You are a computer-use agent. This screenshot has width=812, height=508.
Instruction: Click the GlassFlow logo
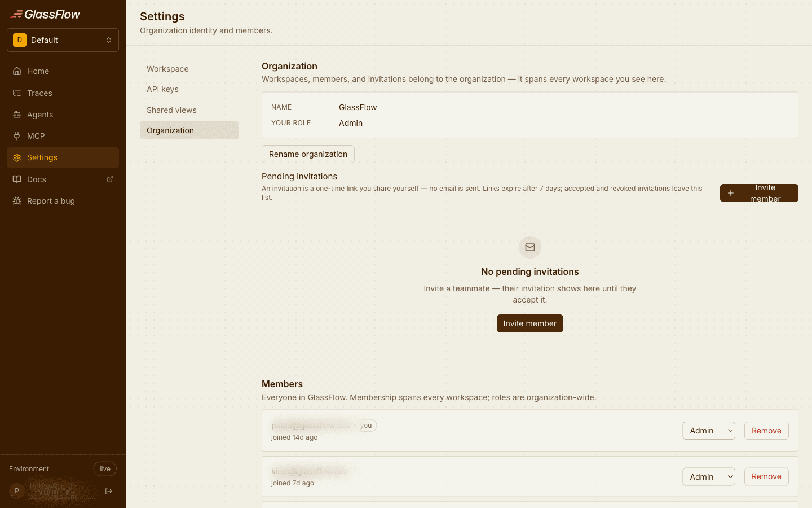tap(45, 14)
